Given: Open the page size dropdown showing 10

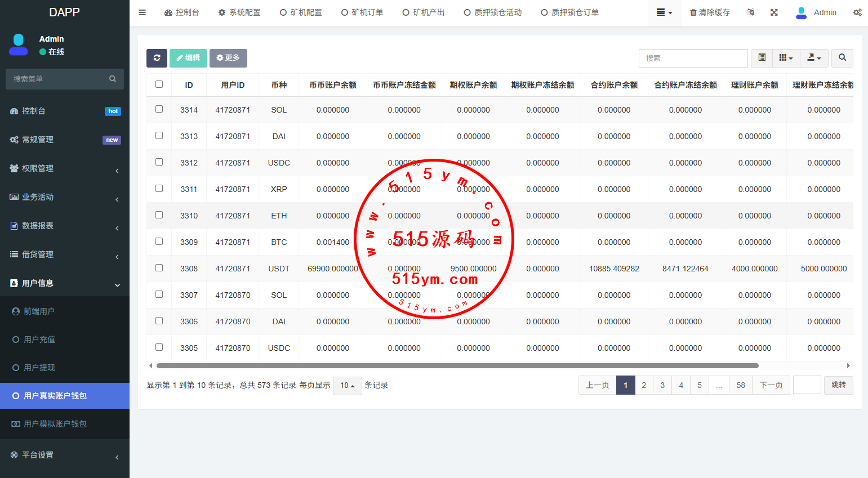Looking at the screenshot, I should point(347,386).
